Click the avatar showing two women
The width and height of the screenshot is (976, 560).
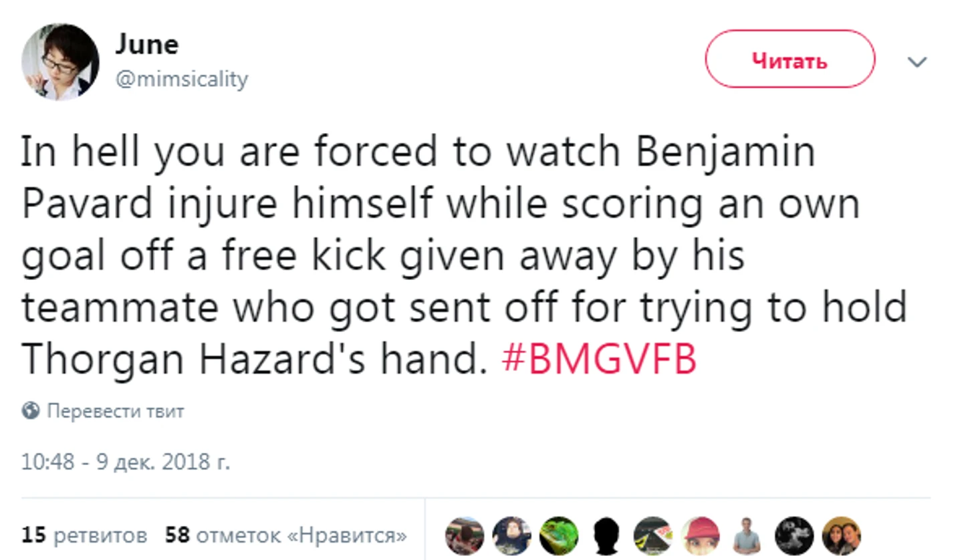[x=842, y=535]
